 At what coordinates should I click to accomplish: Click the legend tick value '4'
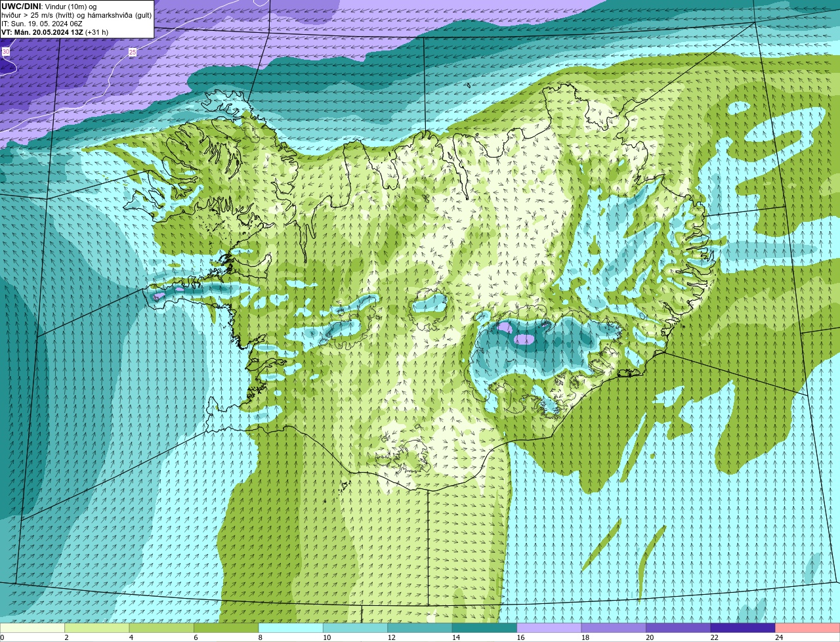131,637
